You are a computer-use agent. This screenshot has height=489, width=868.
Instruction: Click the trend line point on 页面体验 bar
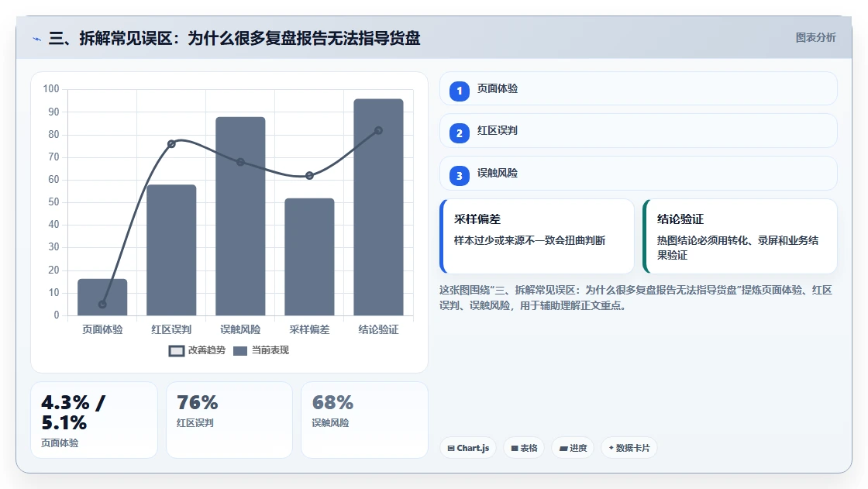click(x=102, y=304)
